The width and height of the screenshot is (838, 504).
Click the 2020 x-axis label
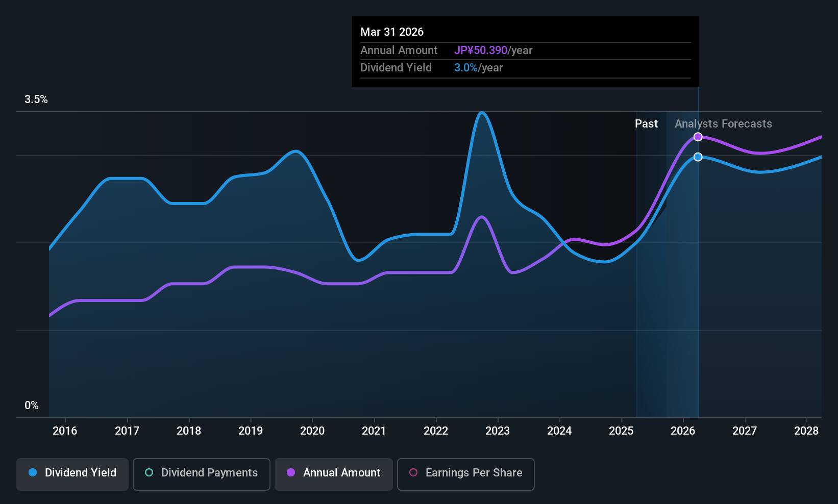click(x=312, y=431)
